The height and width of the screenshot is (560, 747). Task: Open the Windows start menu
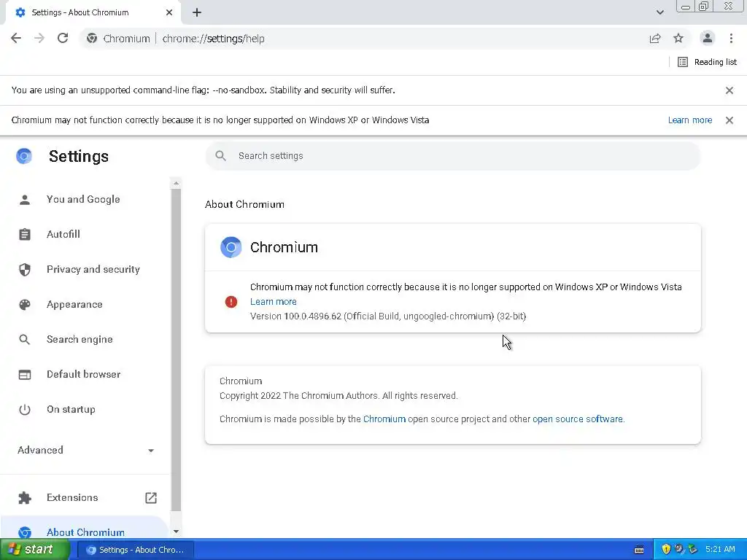(x=34, y=550)
